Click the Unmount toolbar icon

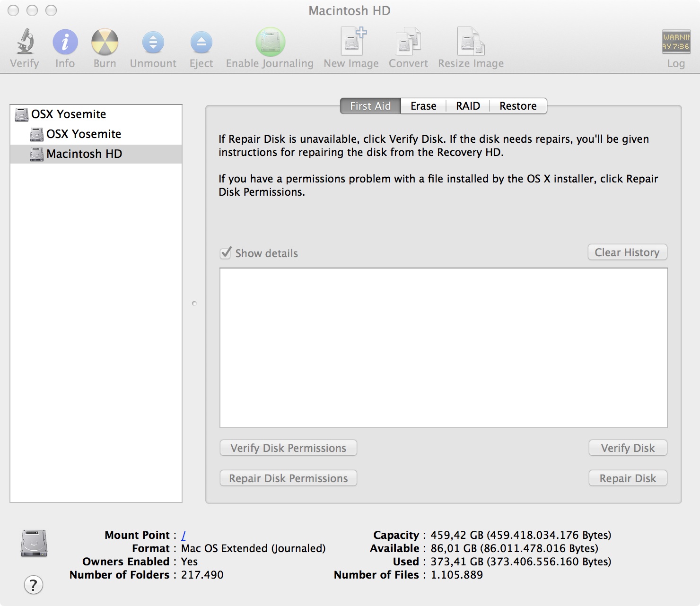[153, 43]
